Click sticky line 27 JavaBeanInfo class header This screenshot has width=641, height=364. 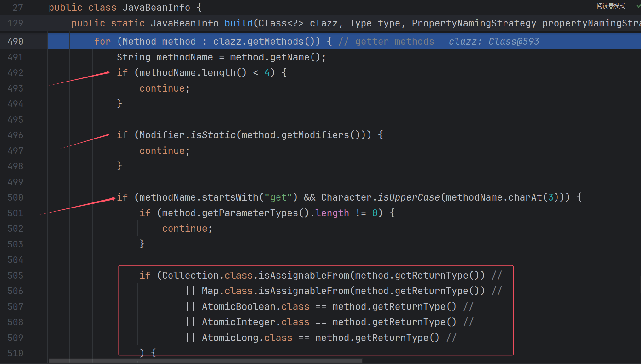156,8
